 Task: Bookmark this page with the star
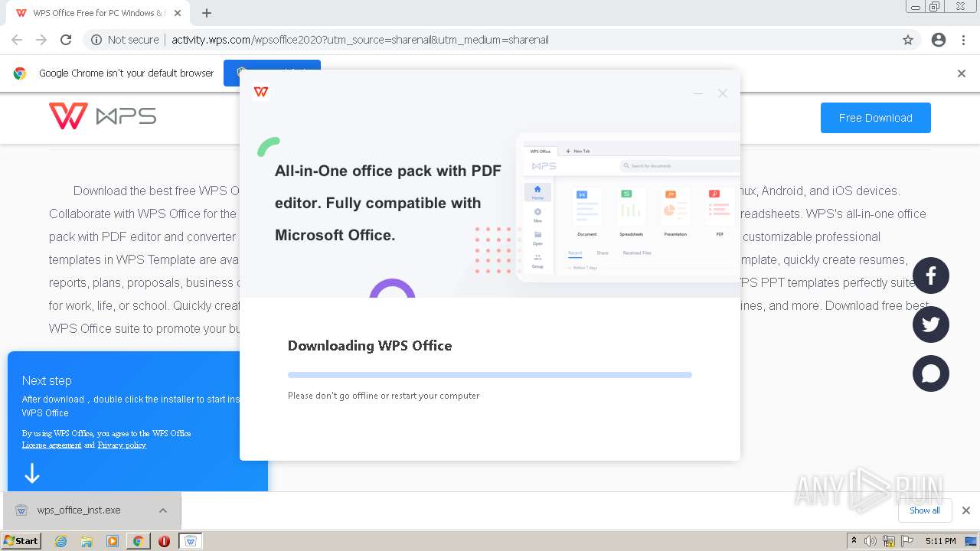[908, 40]
